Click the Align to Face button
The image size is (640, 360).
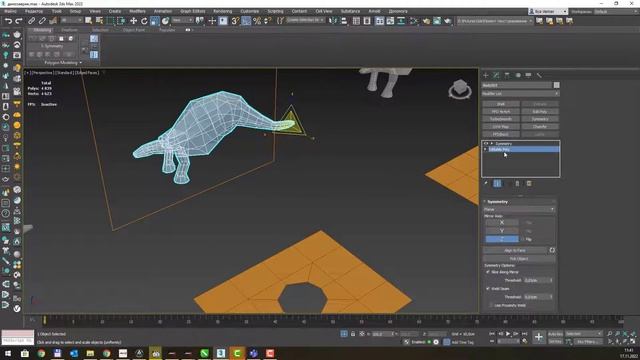tap(515, 250)
